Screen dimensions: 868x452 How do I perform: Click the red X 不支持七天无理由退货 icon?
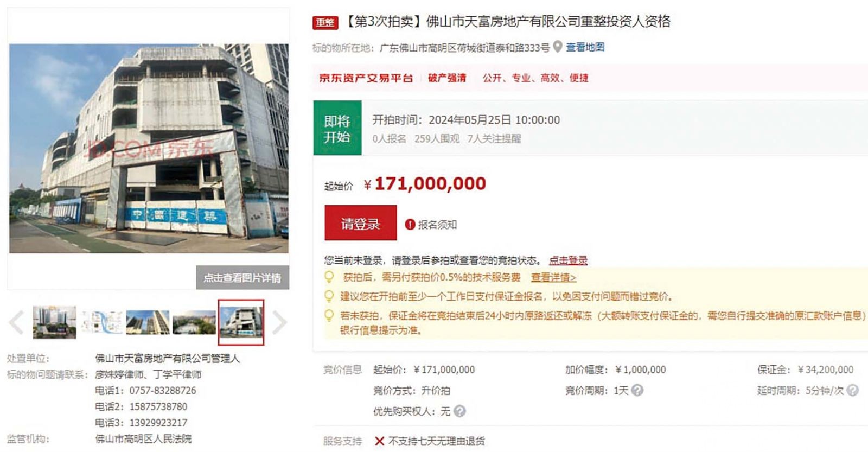(380, 441)
